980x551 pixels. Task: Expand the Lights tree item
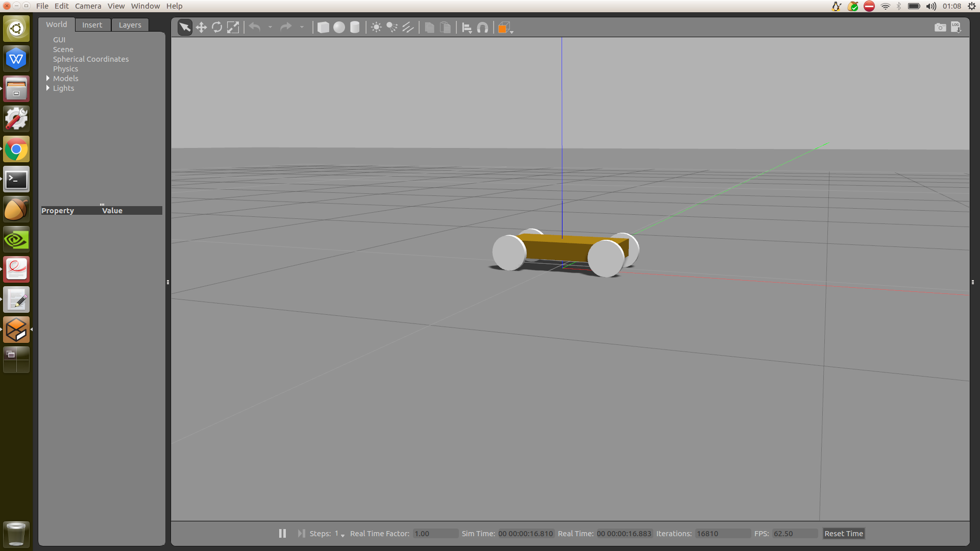click(x=48, y=88)
